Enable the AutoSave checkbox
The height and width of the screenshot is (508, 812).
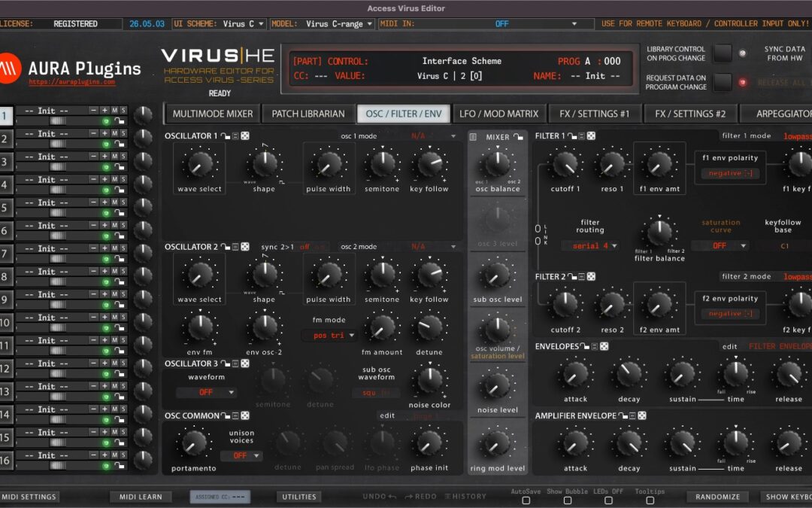click(526, 500)
